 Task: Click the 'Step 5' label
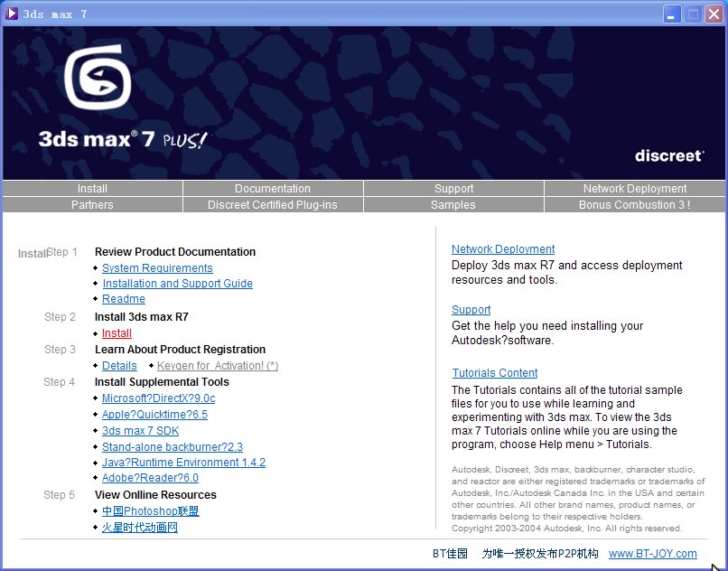tap(59, 495)
